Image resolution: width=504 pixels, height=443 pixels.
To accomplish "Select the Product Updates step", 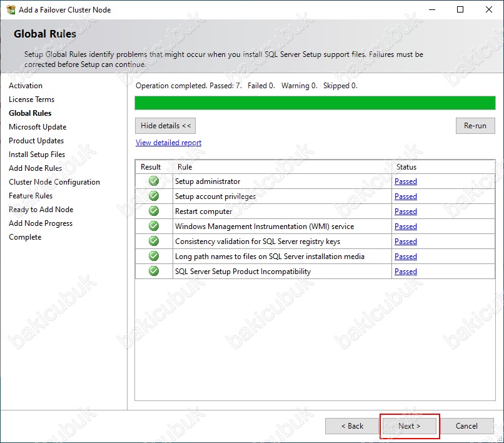I will click(36, 141).
